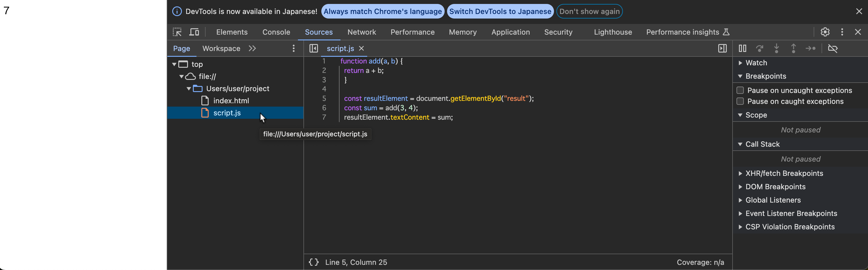This screenshot has width=868, height=270.
Task: Open DevTools settings gear
Action: (x=825, y=32)
